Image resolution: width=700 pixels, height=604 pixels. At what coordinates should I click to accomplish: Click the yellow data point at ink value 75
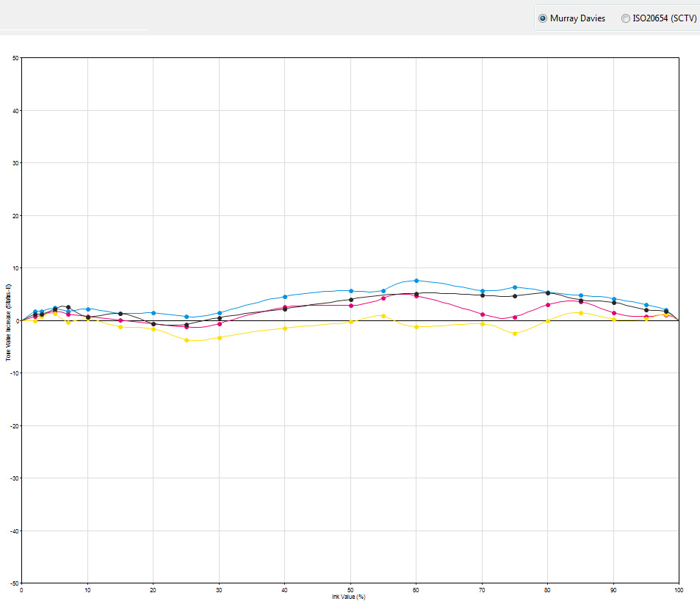(x=515, y=334)
